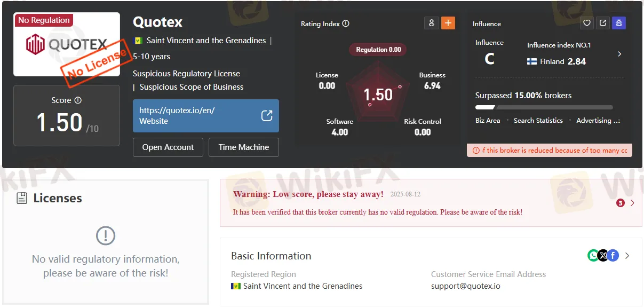The image size is (644, 308).
Task: Click the warning date 2025-08-12
Action: pyautogui.click(x=406, y=194)
